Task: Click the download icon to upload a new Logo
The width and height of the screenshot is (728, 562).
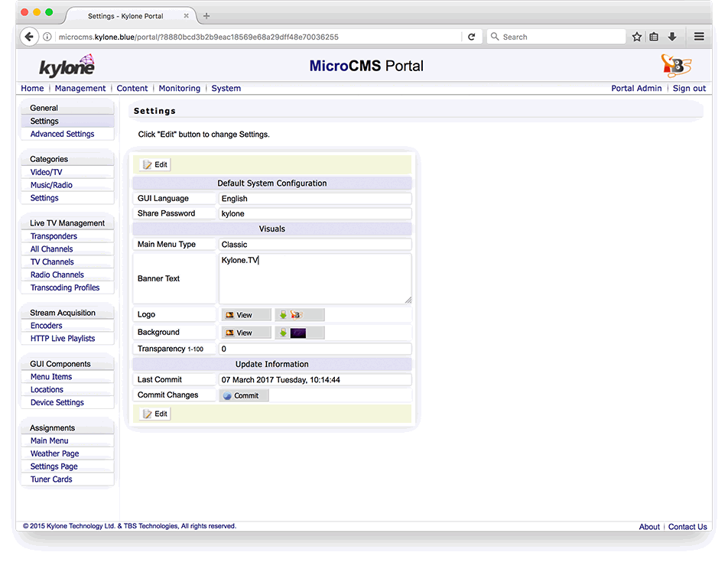Action: tap(282, 315)
